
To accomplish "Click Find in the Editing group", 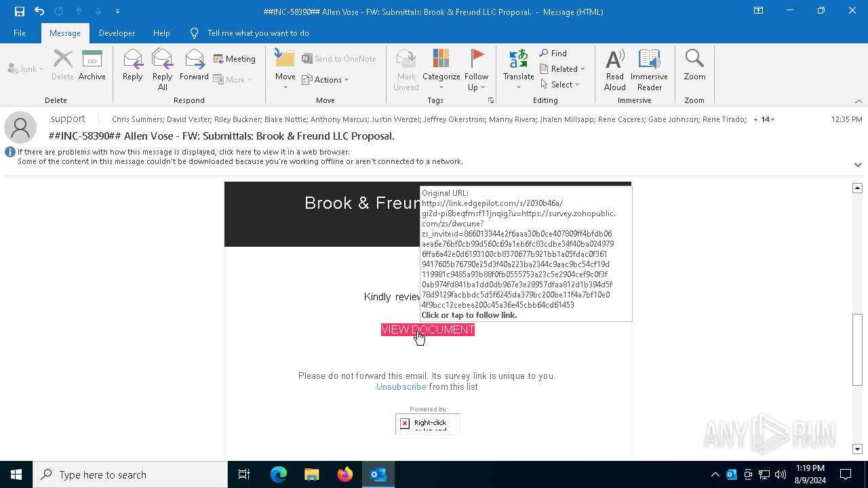I will [x=553, y=54].
